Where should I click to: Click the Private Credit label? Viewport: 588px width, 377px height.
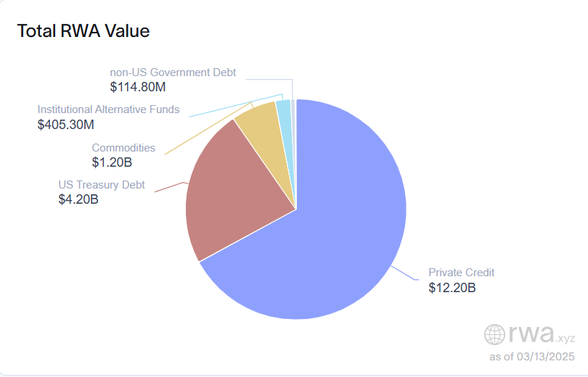coord(461,273)
